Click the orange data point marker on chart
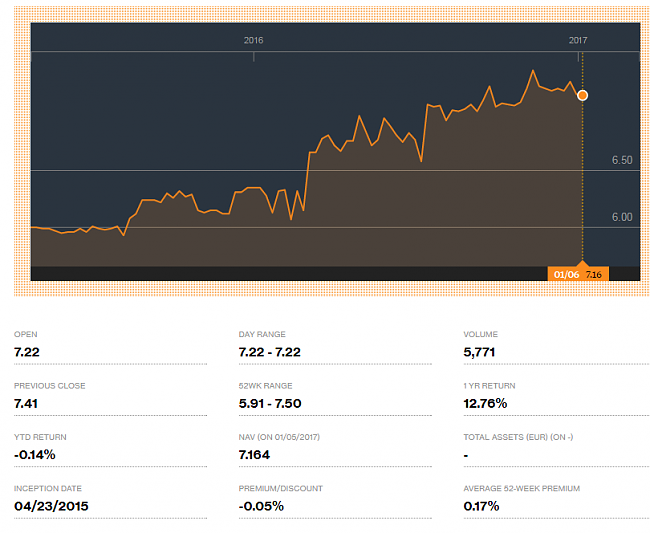Screen dimensions: 650x533 click(x=582, y=95)
